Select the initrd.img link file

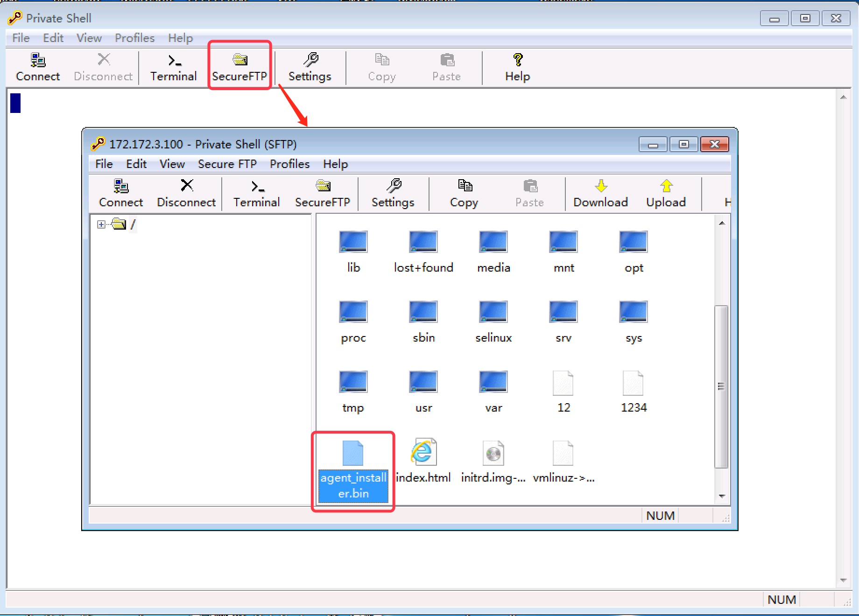tap(493, 462)
